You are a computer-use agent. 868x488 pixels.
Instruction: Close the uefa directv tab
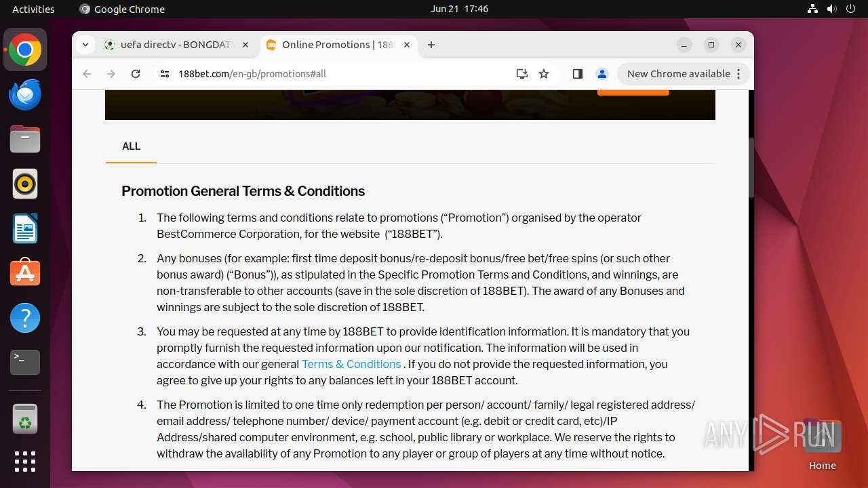(x=245, y=45)
